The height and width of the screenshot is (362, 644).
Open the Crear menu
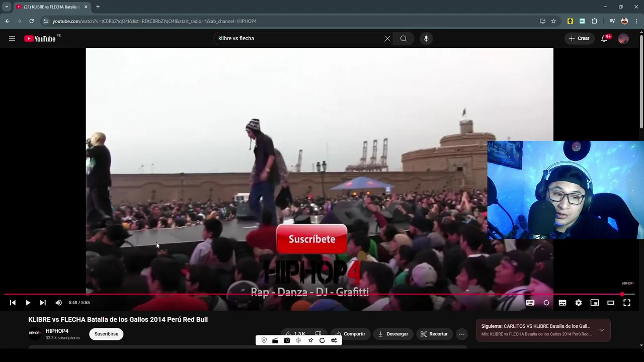(x=579, y=39)
